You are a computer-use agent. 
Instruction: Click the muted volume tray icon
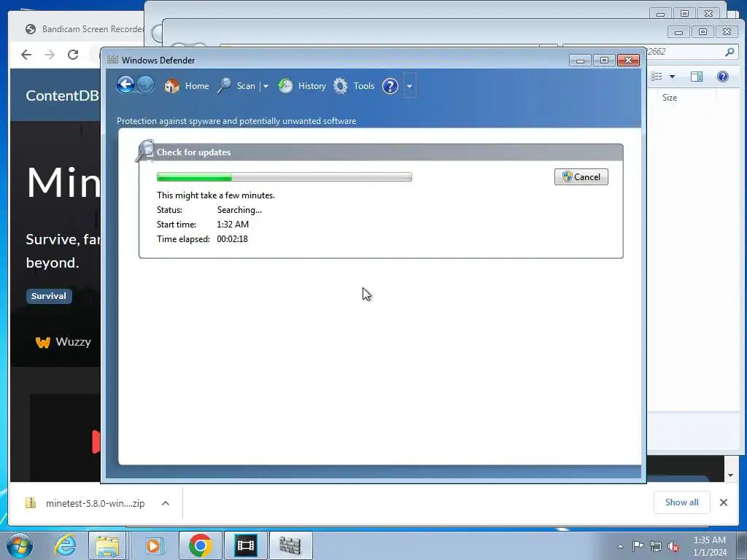[673, 546]
